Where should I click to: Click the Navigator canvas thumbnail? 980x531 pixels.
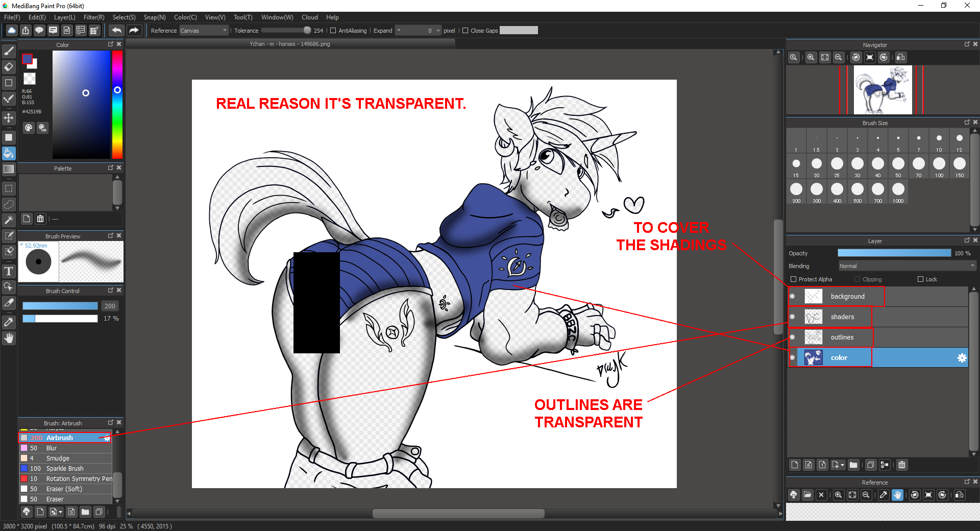[883, 90]
